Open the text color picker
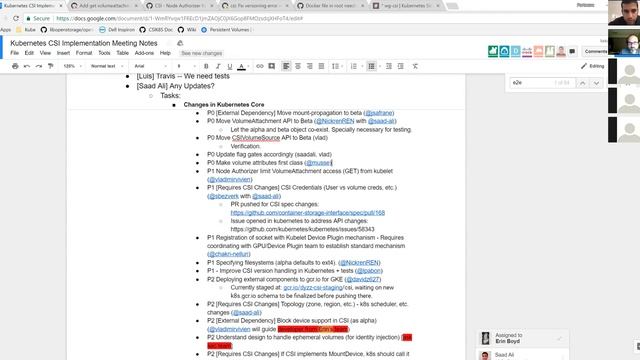Screen dimensions: 640x360 pos(242,66)
